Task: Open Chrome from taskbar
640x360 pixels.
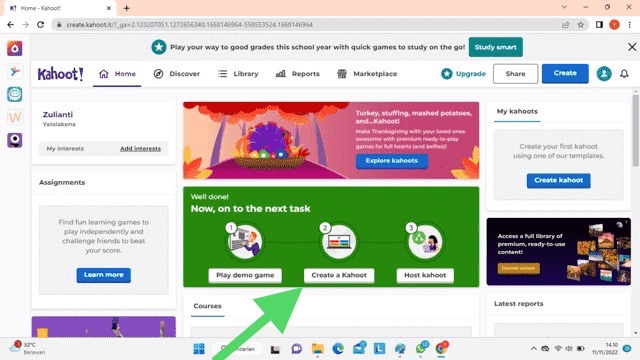Action: point(441,349)
